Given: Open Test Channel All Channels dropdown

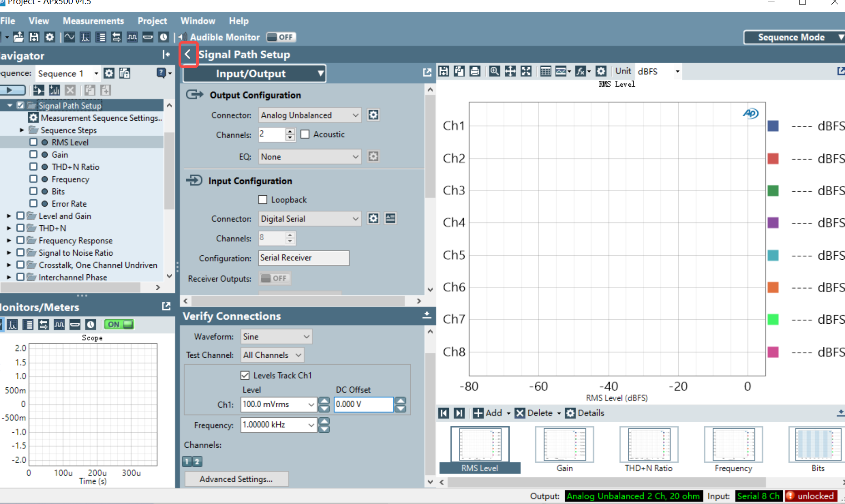Looking at the screenshot, I should coord(272,355).
